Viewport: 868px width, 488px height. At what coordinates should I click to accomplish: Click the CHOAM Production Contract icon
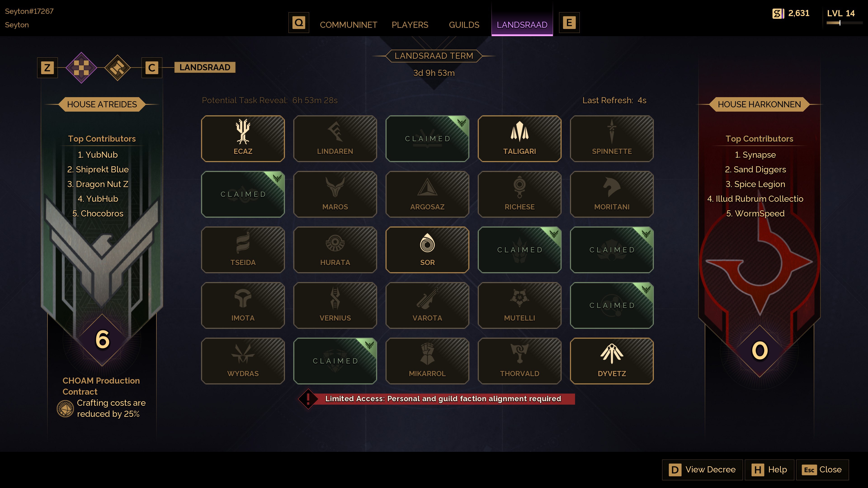65,408
